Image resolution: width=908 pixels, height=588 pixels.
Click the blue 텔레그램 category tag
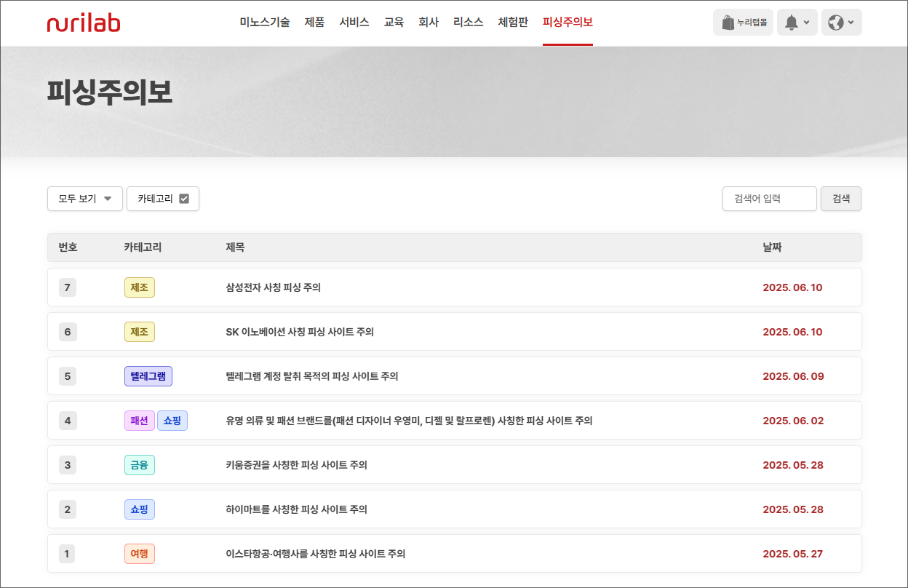coord(148,376)
